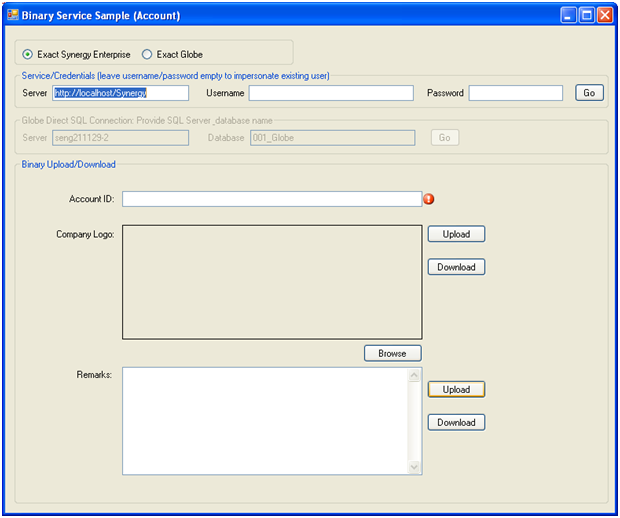Click the Service Server URL field
The height and width of the screenshot is (518, 620).
pyautogui.click(x=121, y=93)
